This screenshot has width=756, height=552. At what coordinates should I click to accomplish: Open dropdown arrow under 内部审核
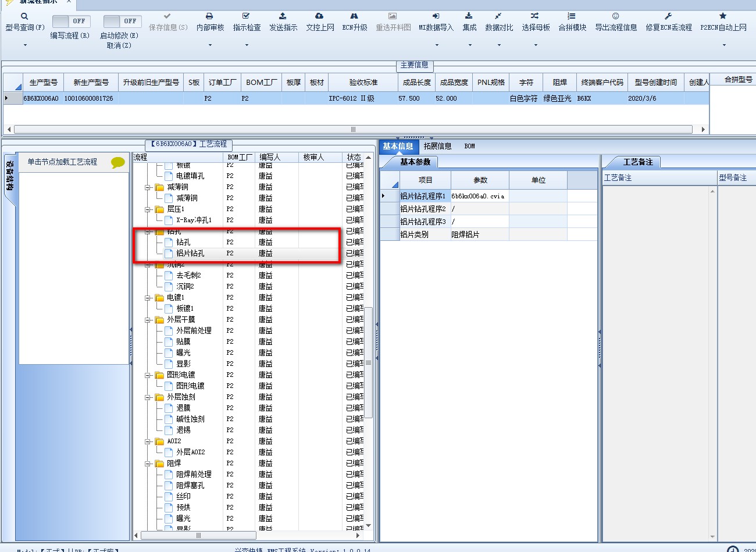click(209, 45)
